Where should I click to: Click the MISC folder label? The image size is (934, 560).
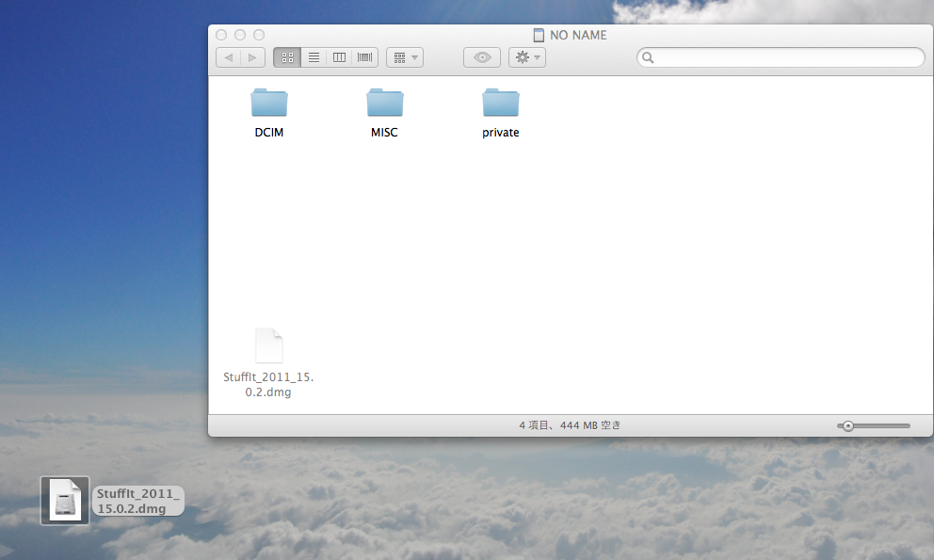[x=384, y=133]
